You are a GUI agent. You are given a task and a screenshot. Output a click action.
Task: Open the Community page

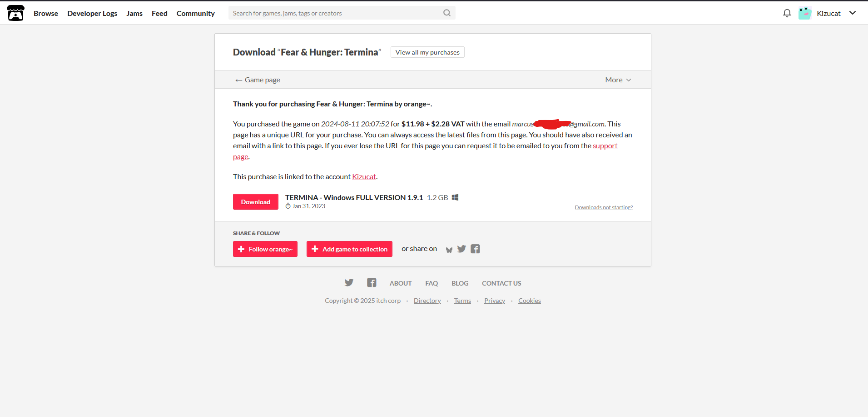[x=196, y=13]
